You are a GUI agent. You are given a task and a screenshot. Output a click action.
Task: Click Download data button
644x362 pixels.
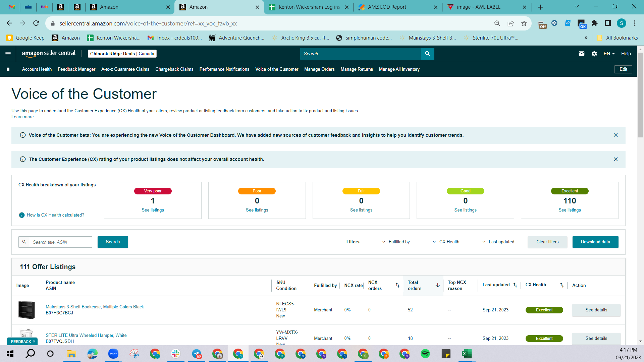595,242
